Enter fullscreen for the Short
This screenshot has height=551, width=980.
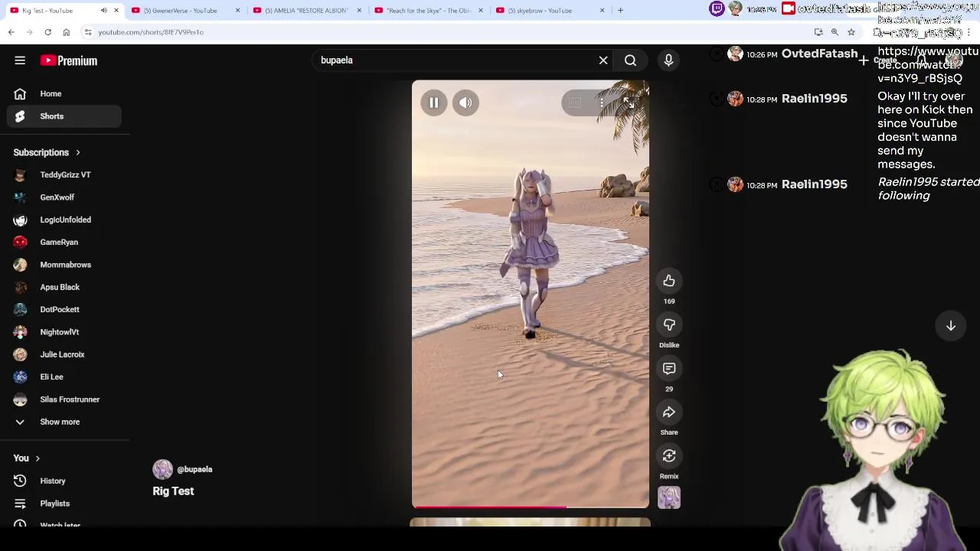click(x=629, y=103)
